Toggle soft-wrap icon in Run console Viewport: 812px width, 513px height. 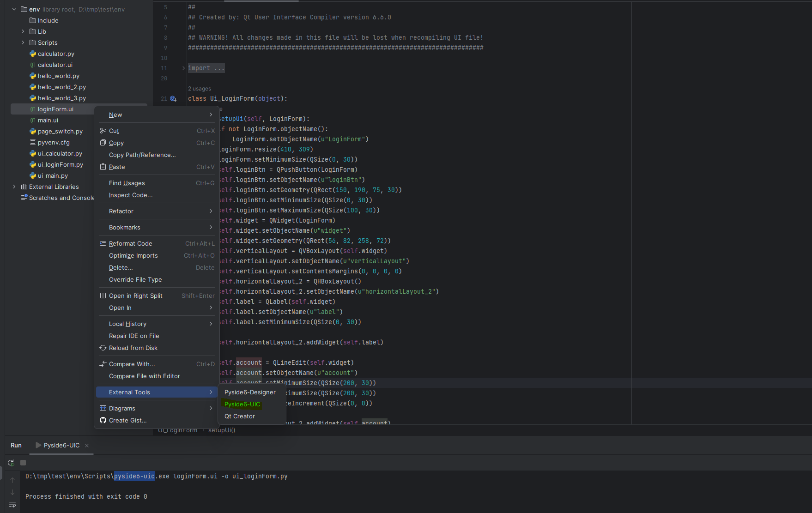[12, 504]
